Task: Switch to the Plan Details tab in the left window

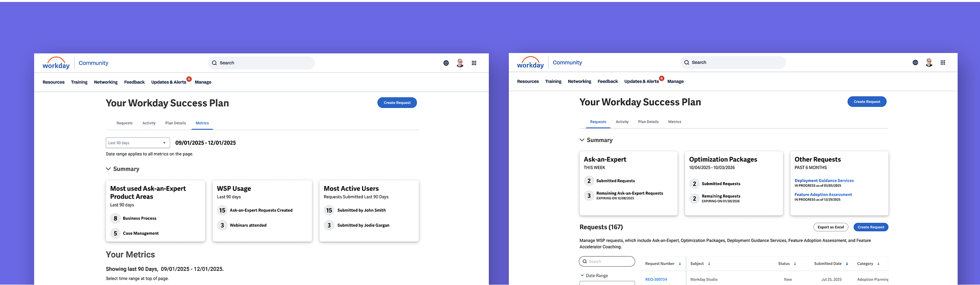Action: pos(175,123)
